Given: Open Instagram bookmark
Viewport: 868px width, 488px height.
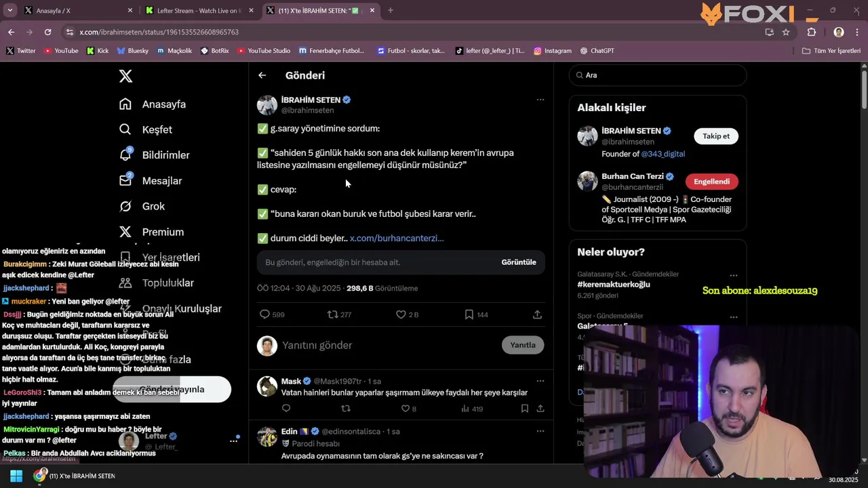Looking at the screenshot, I should [553, 51].
